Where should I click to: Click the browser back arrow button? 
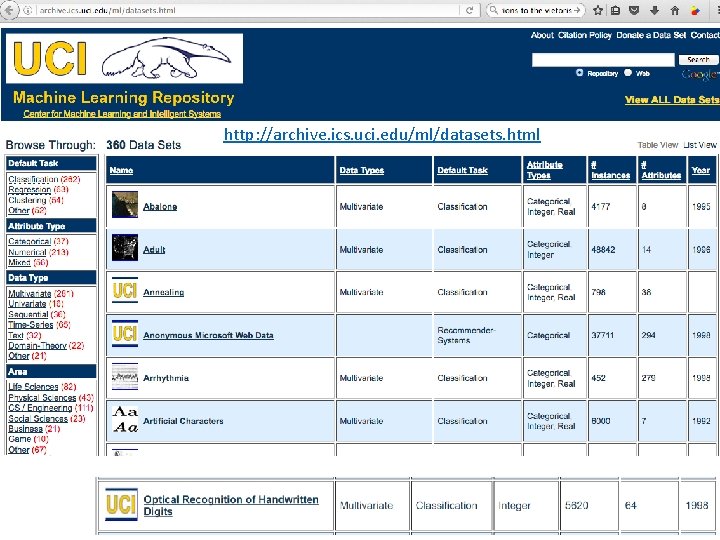[9, 10]
